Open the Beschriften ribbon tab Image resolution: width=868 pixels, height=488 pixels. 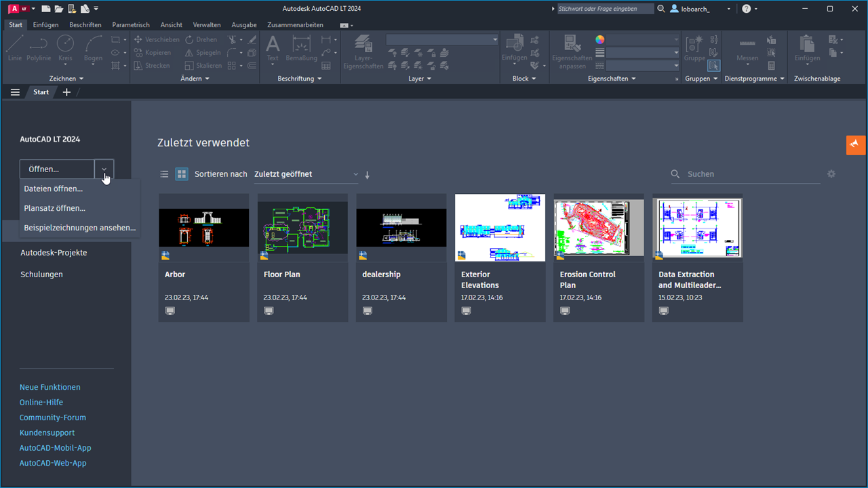click(85, 25)
